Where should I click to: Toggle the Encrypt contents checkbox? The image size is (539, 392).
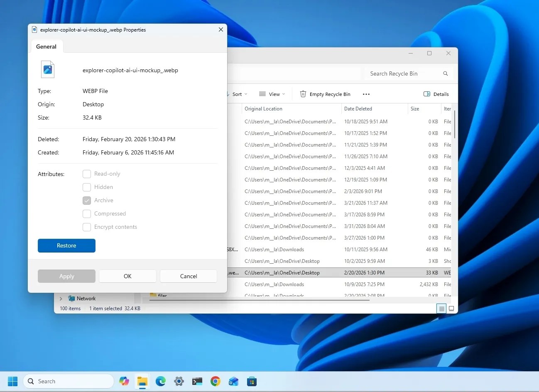point(87,227)
